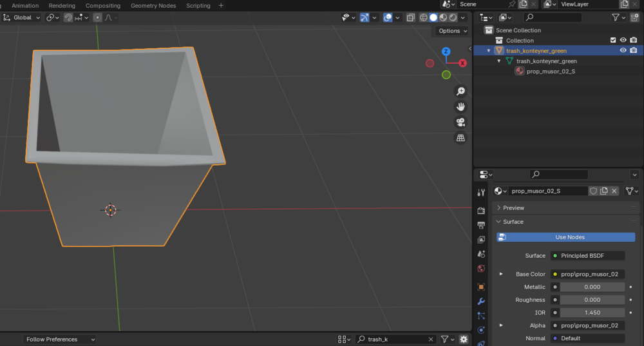This screenshot has width=644, height=346.
Task: Select wireframe viewport shading mode
Action: [x=423, y=17]
